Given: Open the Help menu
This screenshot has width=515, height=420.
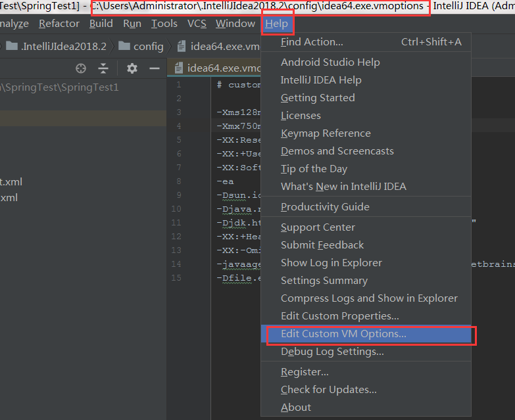Looking at the screenshot, I should [276, 24].
